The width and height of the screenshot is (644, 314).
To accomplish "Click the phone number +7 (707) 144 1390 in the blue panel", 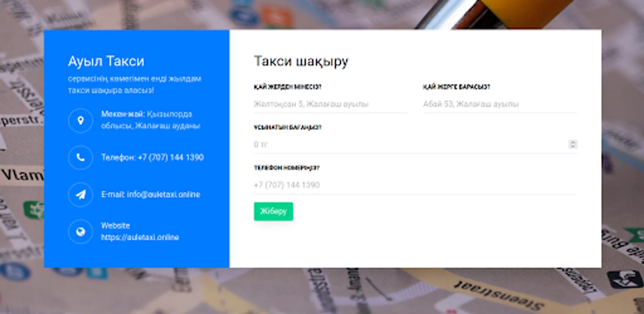I will click(x=171, y=157).
